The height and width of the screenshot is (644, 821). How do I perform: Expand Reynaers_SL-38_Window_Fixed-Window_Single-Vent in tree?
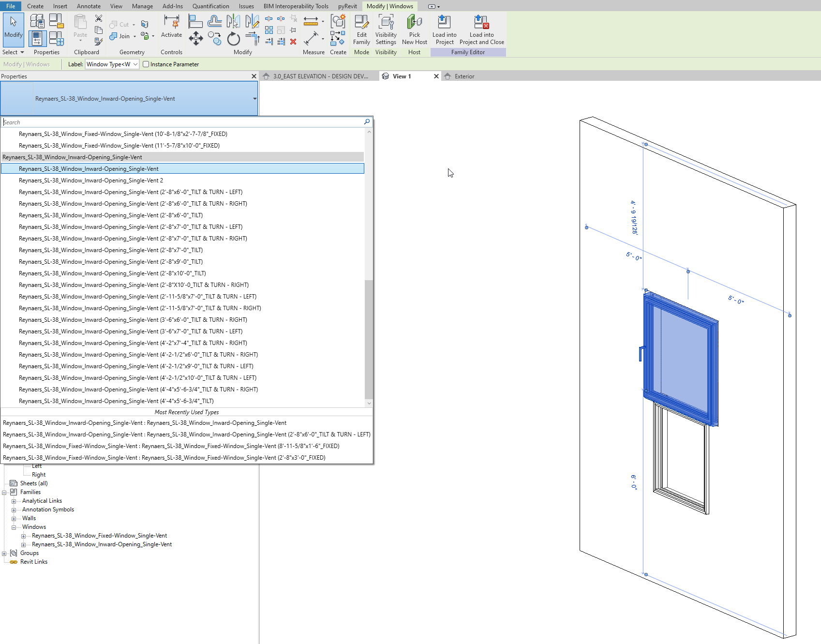(24, 535)
